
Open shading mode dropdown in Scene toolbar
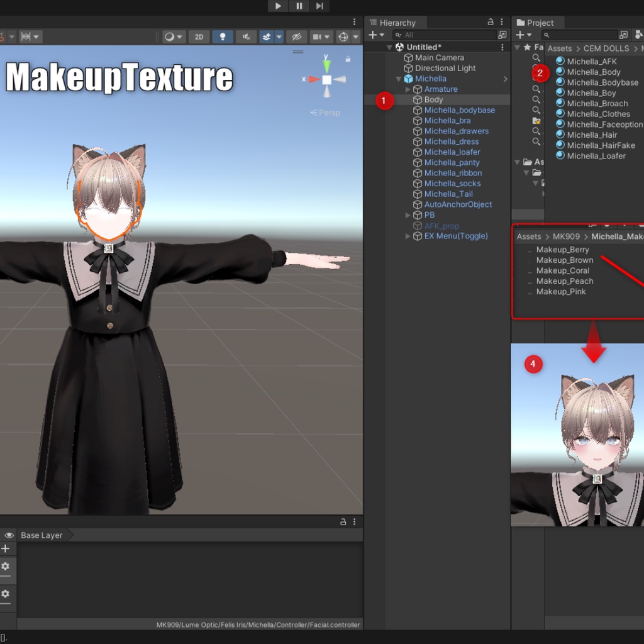[x=174, y=36]
